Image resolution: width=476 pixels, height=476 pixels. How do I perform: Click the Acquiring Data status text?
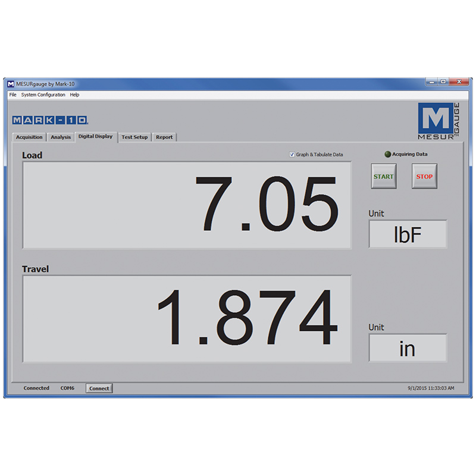click(410, 154)
